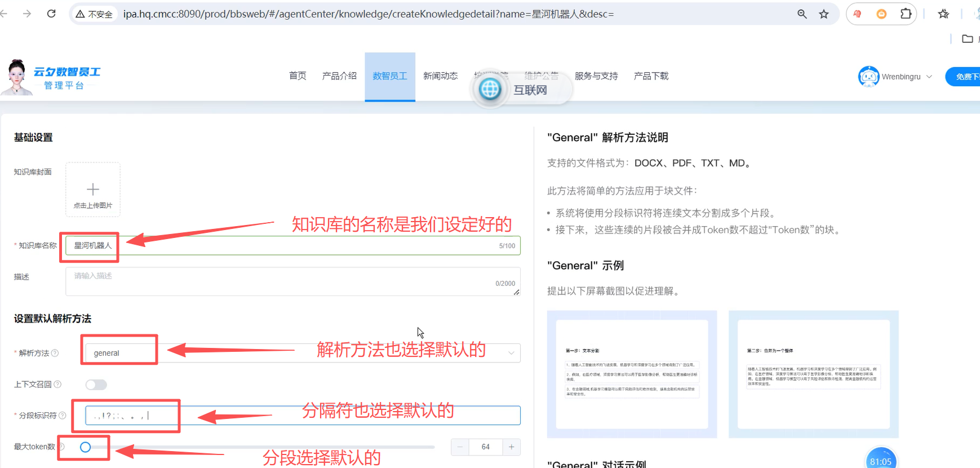
Task: Click the 描述 textarea
Action: (292, 281)
